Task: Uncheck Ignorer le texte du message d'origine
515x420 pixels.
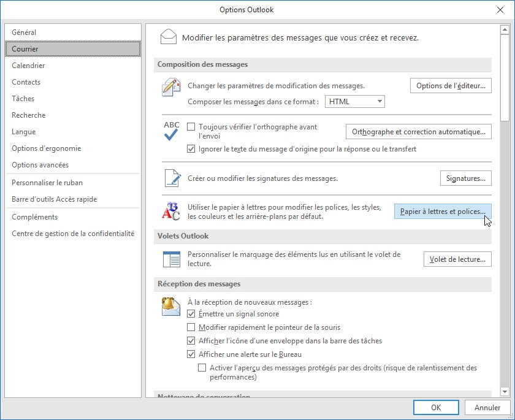Action: click(191, 149)
